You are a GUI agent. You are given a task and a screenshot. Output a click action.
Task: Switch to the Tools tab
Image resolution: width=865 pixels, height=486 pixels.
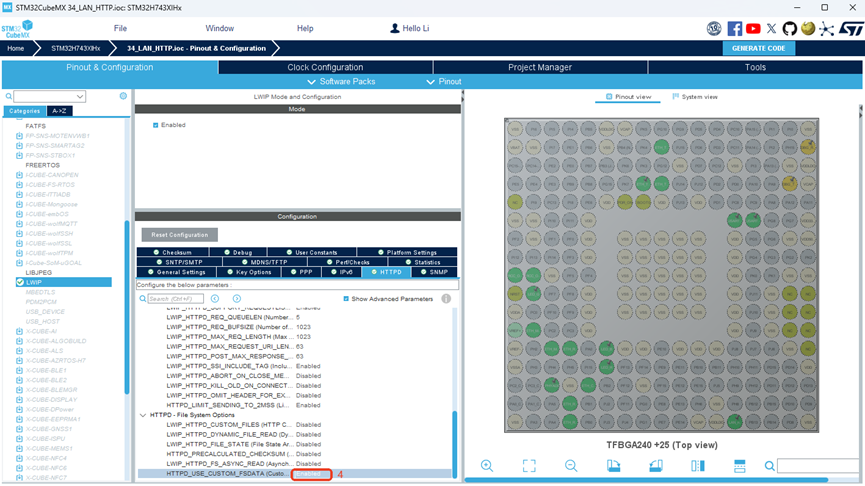[x=755, y=67]
